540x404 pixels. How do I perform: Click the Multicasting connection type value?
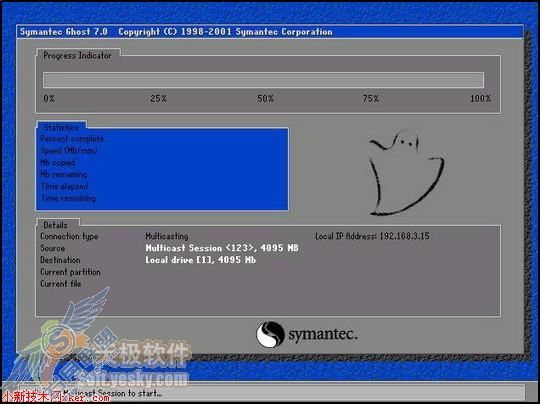pos(167,236)
